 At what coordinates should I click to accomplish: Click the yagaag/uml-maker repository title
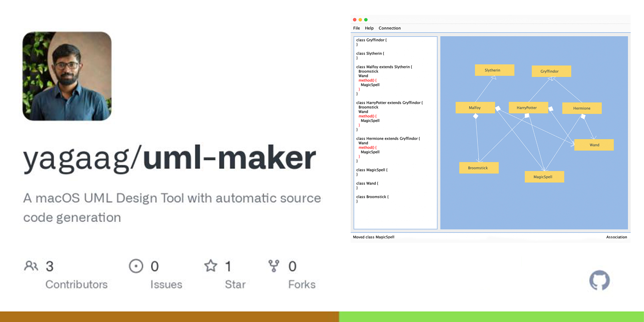pos(169,158)
